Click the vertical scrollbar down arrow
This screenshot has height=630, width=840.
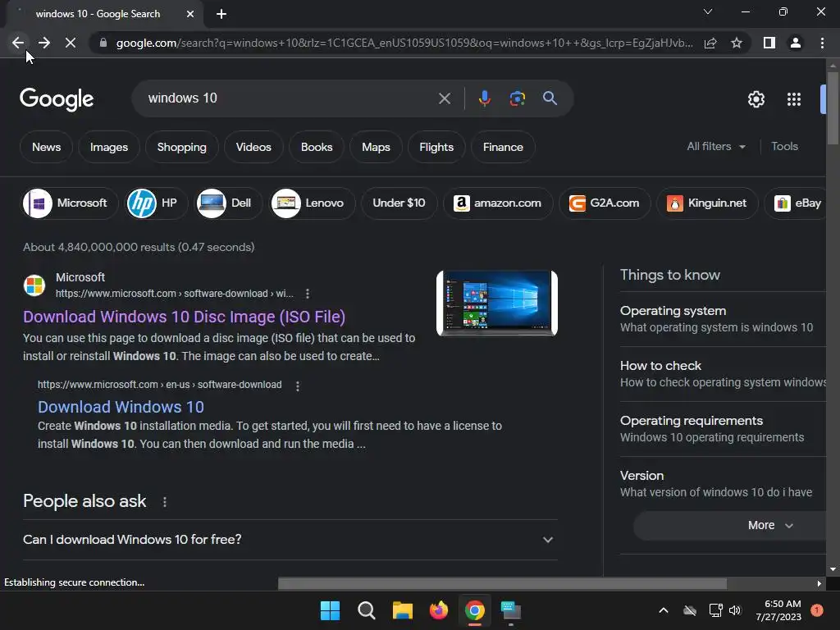tap(833, 569)
